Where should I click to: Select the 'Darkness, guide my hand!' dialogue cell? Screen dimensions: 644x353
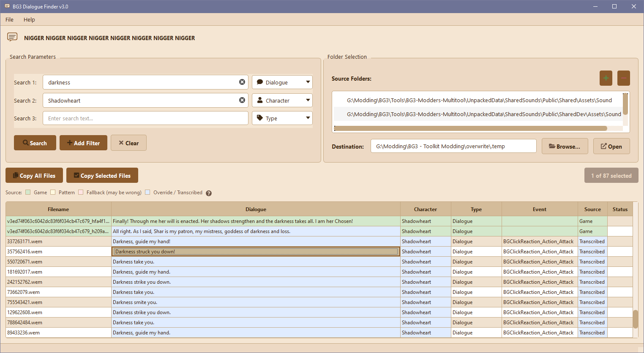[256, 241]
